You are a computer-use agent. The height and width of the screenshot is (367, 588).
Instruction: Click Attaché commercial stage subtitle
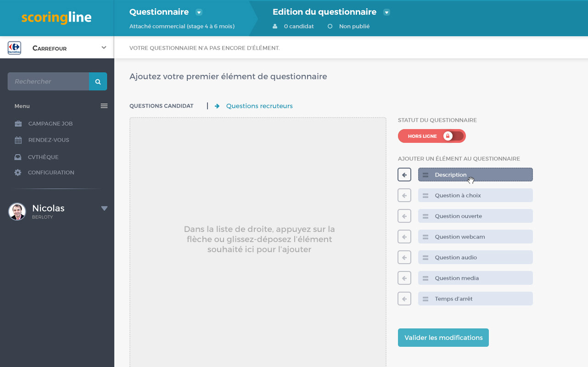point(182,27)
